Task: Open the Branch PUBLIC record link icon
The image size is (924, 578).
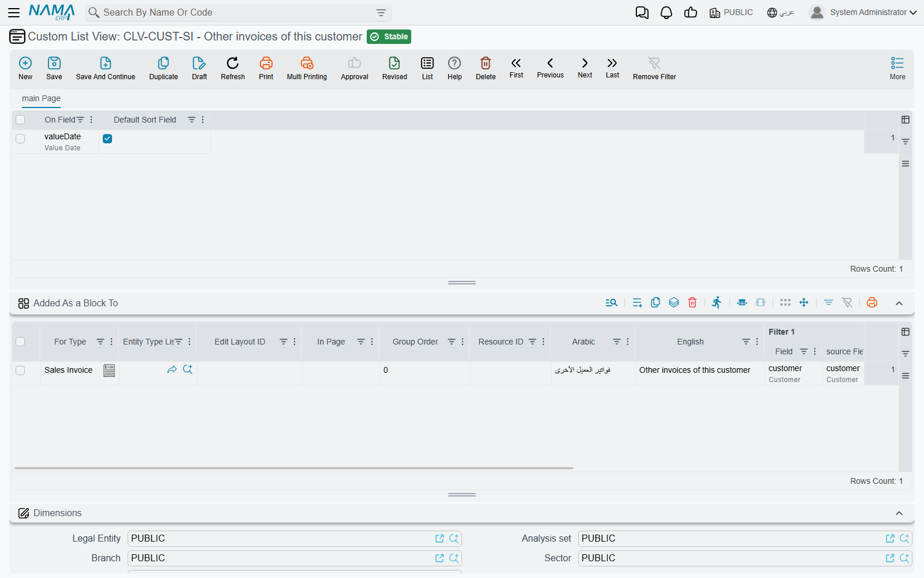Action: 439,558
